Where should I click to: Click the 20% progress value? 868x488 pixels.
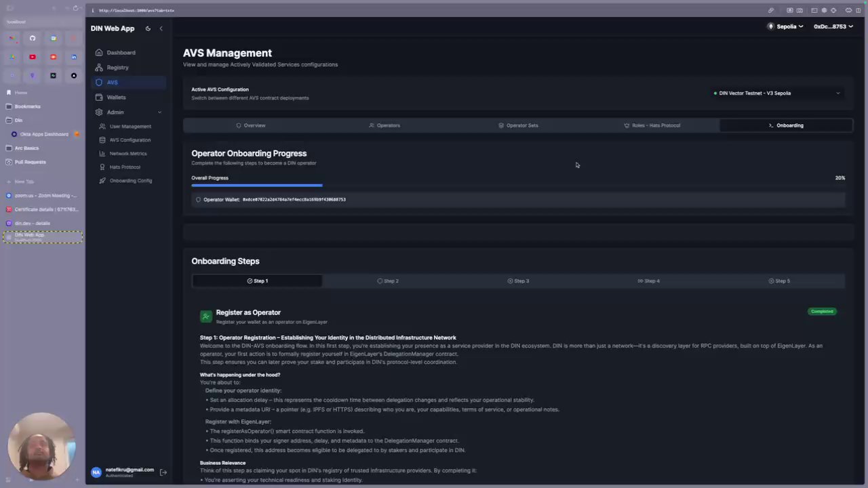[840, 178]
